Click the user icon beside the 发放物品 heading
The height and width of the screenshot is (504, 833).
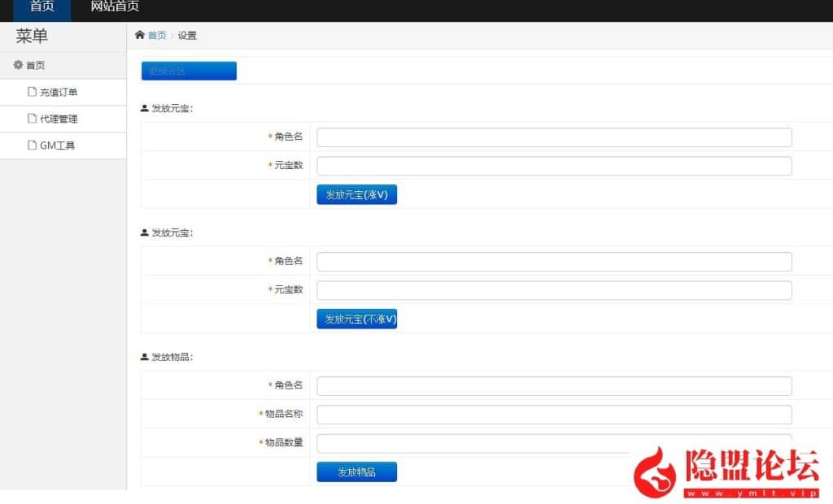pyautogui.click(x=145, y=357)
